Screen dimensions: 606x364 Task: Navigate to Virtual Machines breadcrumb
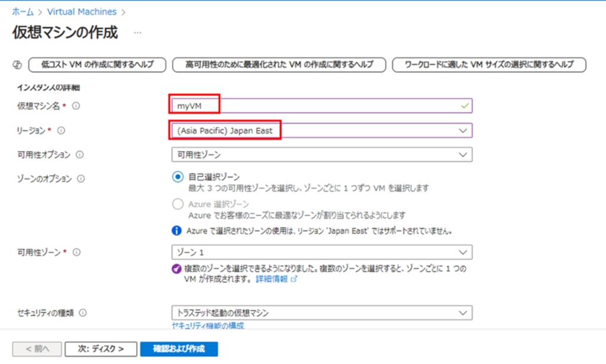(x=73, y=12)
